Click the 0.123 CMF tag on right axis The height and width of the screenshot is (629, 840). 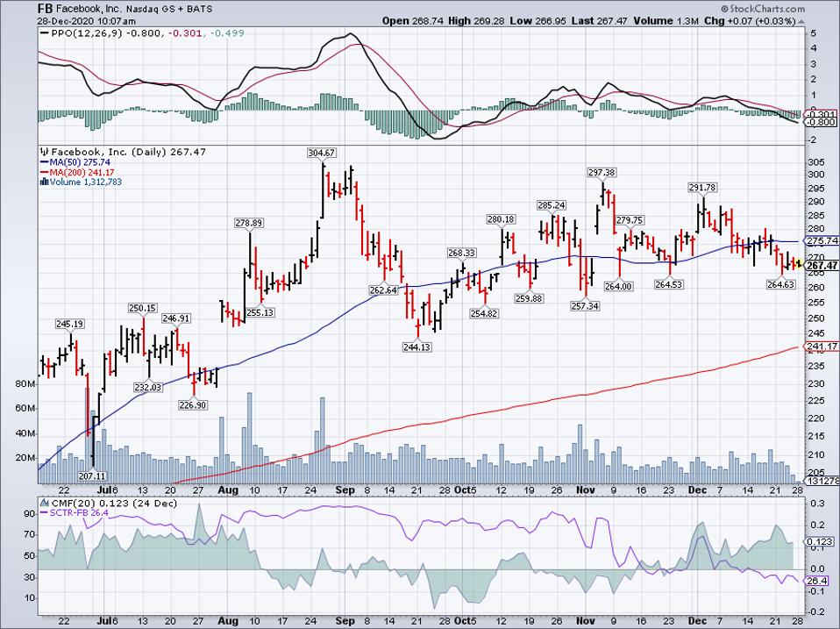(819, 541)
